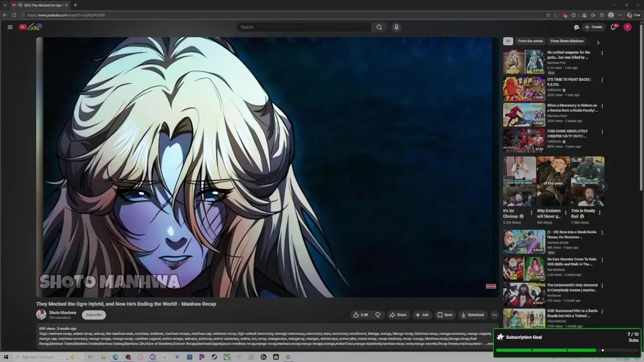Viewport: 644px width, 362px height.
Task: Open browser history clock icon
Action: coord(602,15)
